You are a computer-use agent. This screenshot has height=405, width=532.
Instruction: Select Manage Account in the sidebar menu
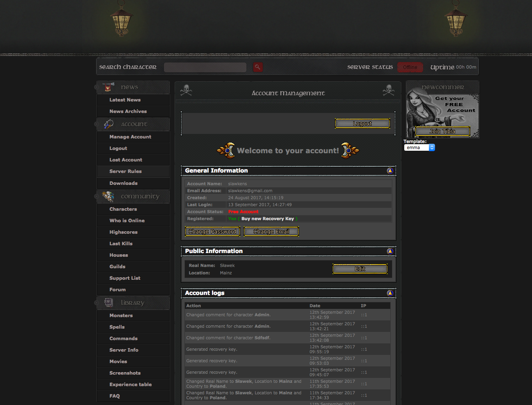click(x=130, y=137)
